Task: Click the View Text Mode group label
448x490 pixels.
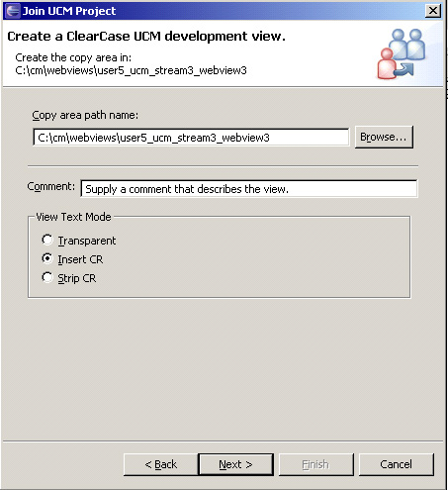Action: coord(73,217)
